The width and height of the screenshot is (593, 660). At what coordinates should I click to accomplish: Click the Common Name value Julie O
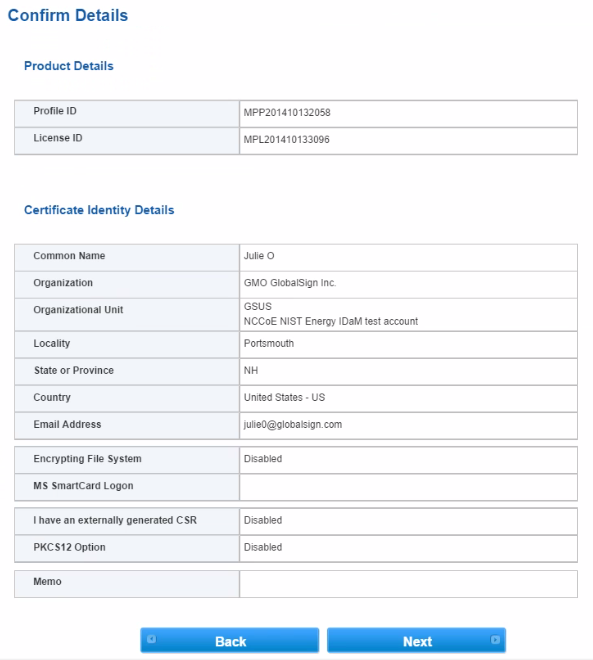pyautogui.click(x=259, y=255)
